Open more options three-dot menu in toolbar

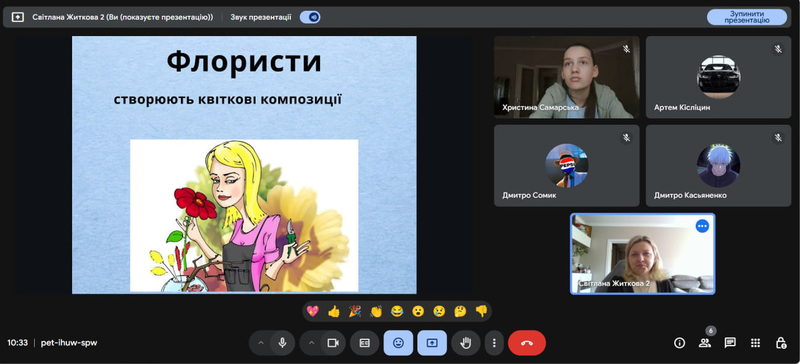[494, 343]
